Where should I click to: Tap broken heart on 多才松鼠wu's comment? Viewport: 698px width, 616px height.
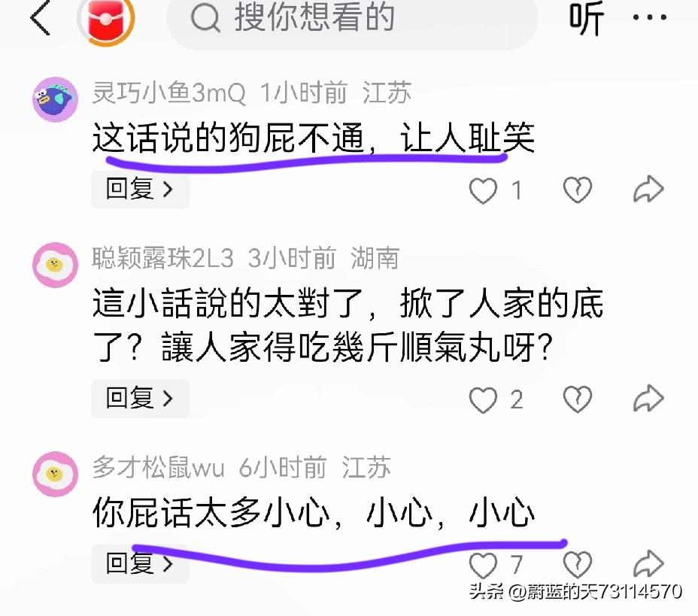[578, 564]
